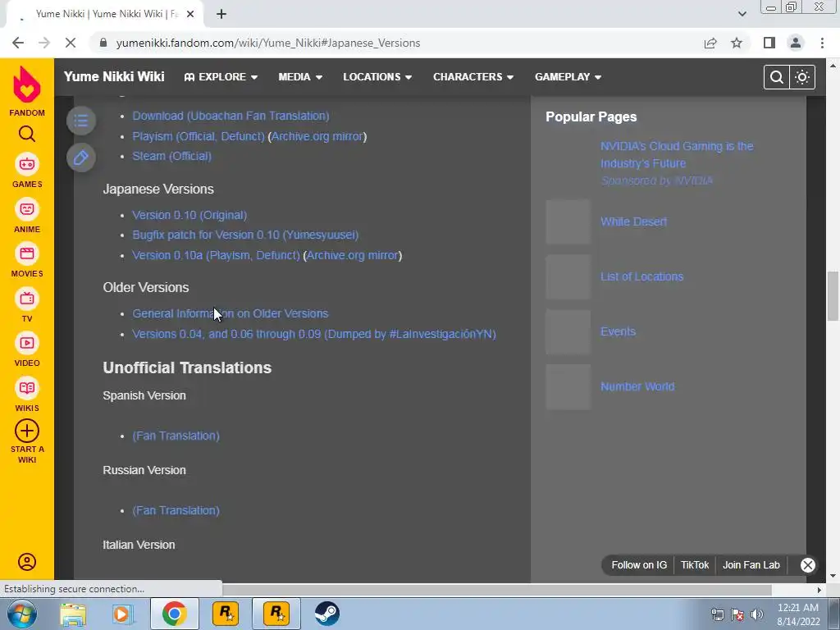
Task: Click the pencil edit page icon
Action: pyautogui.click(x=81, y=157)
